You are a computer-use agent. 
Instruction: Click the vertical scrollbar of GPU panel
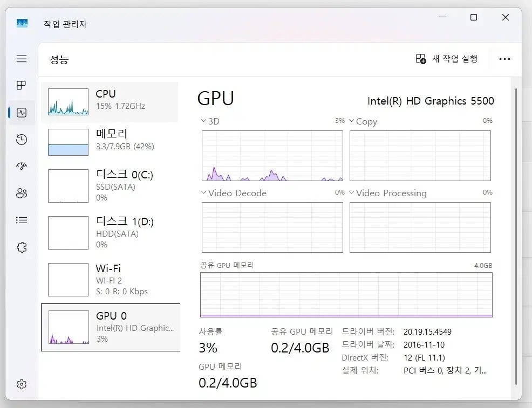[516, 236]
